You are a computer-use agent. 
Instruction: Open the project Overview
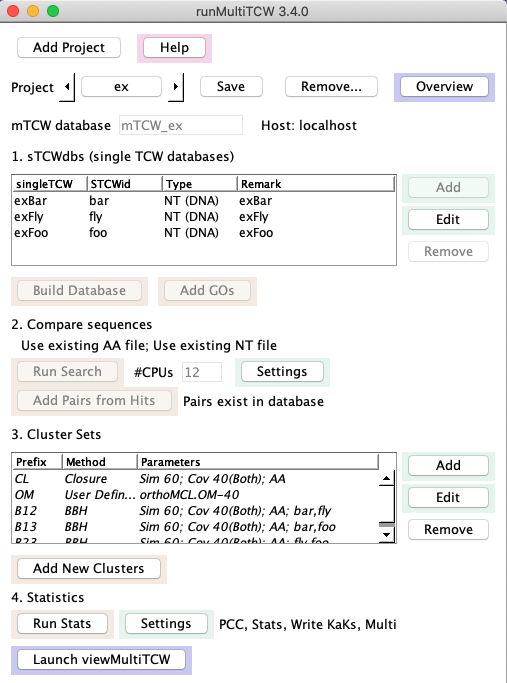coord(444,87)
